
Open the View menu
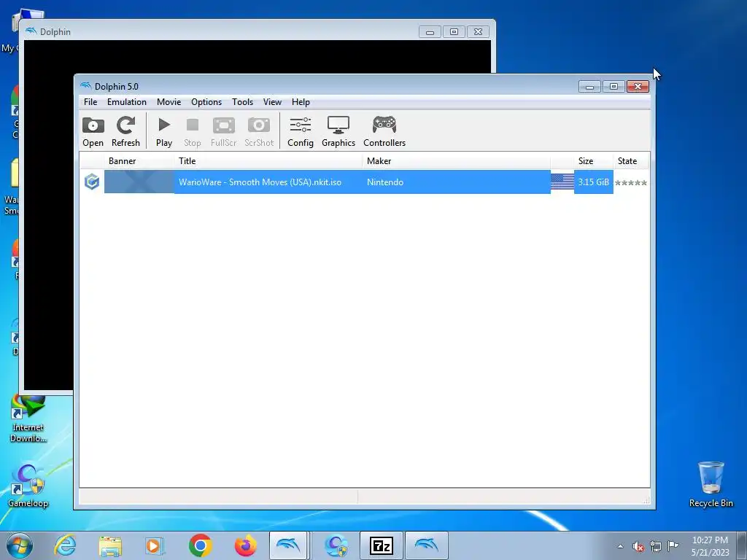272,102
